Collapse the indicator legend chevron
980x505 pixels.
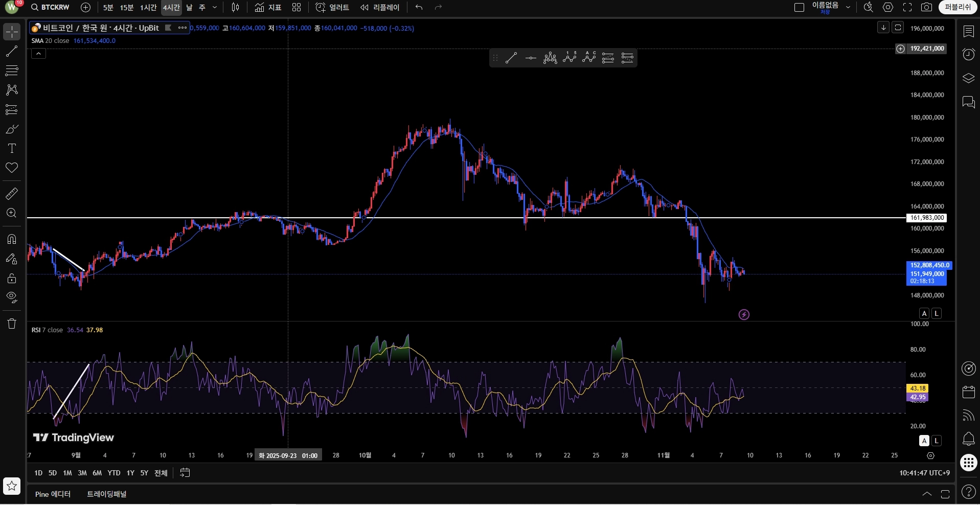point(38,54)
